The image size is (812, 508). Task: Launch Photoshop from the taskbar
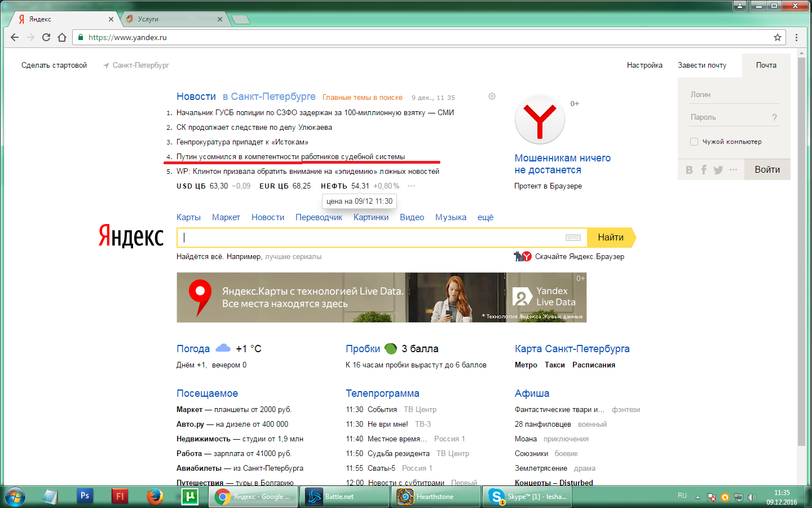(x=85, y=496)
